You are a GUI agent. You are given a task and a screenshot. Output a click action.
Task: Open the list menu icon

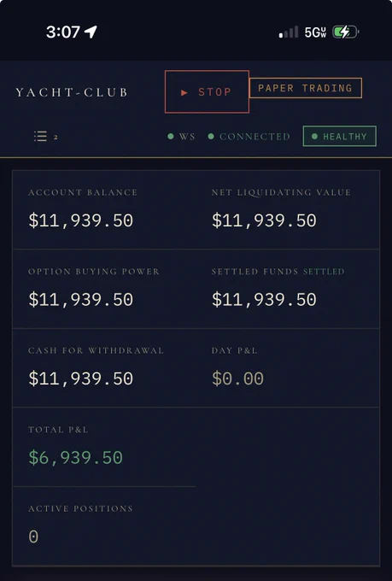pyautogui.click(x=40, y=137)
